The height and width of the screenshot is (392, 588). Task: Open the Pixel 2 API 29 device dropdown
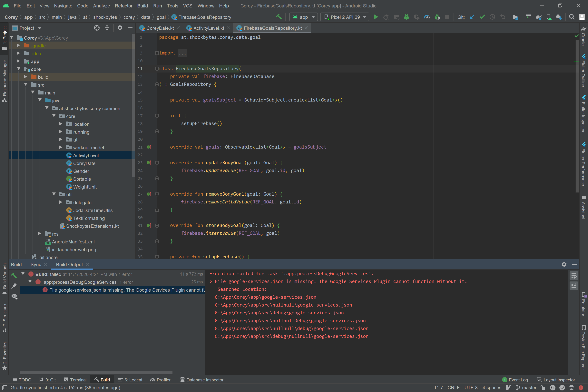tap(345, 17)
